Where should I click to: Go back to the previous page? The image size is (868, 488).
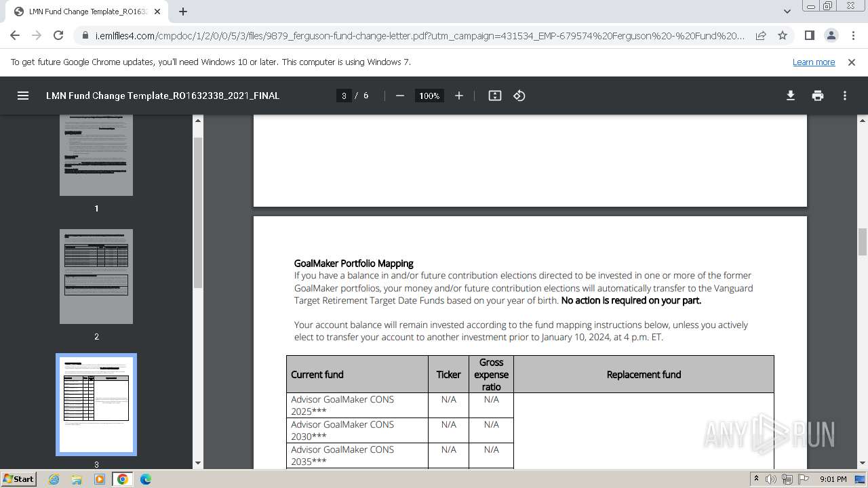(15, 35)
